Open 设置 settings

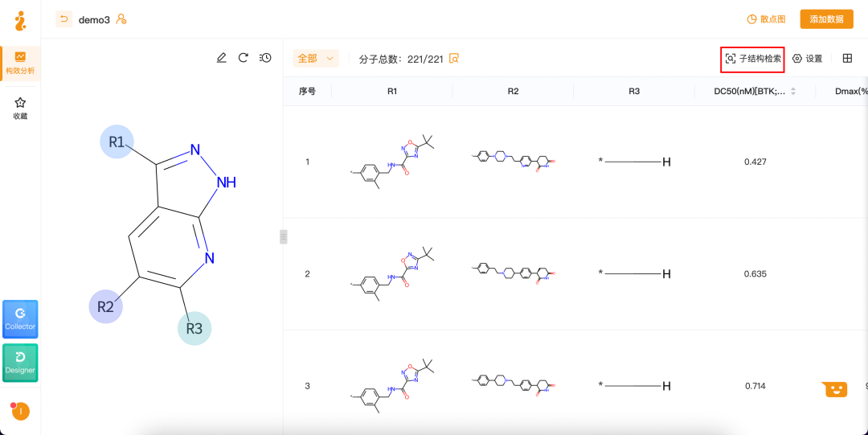coord(807,59)
